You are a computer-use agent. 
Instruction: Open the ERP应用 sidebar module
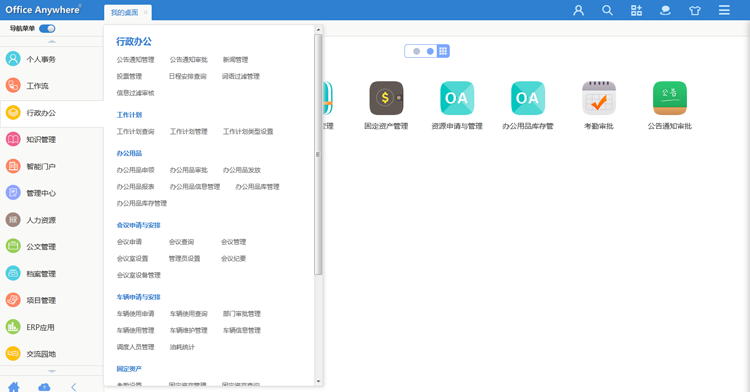(x=52, y=327)
